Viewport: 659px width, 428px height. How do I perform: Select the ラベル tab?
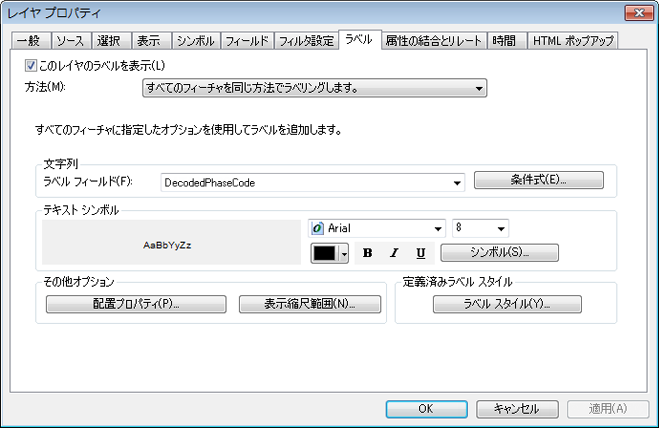pyautogui.click(x=360, y=40)
